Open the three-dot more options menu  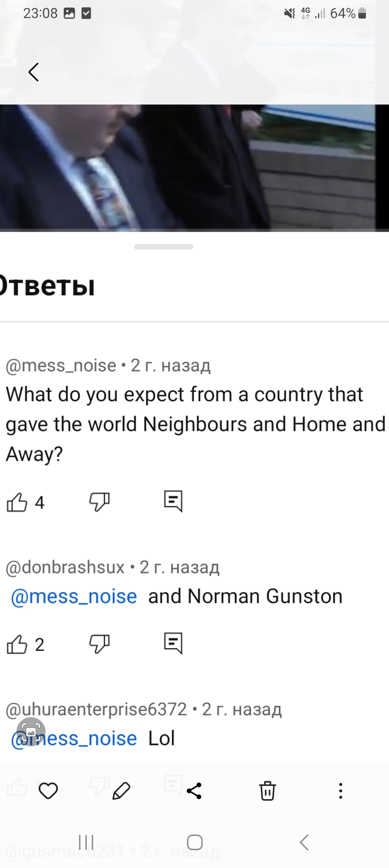coord(340,791)
